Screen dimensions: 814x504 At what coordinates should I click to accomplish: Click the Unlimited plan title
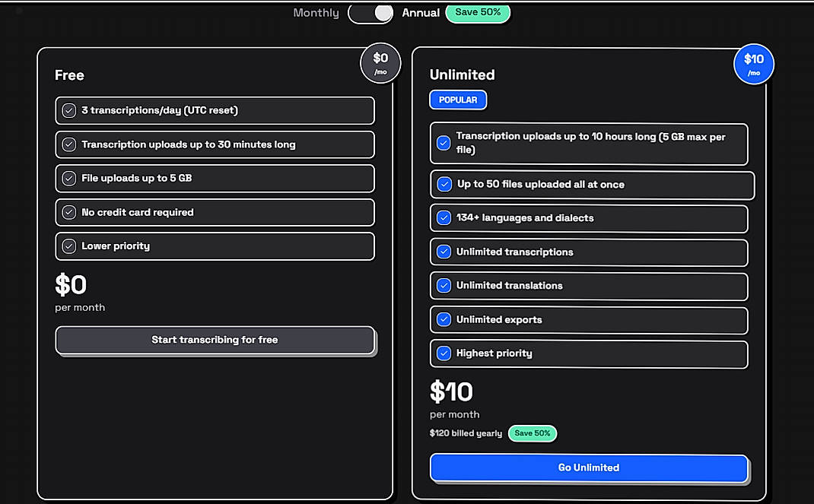click(462, 74)
